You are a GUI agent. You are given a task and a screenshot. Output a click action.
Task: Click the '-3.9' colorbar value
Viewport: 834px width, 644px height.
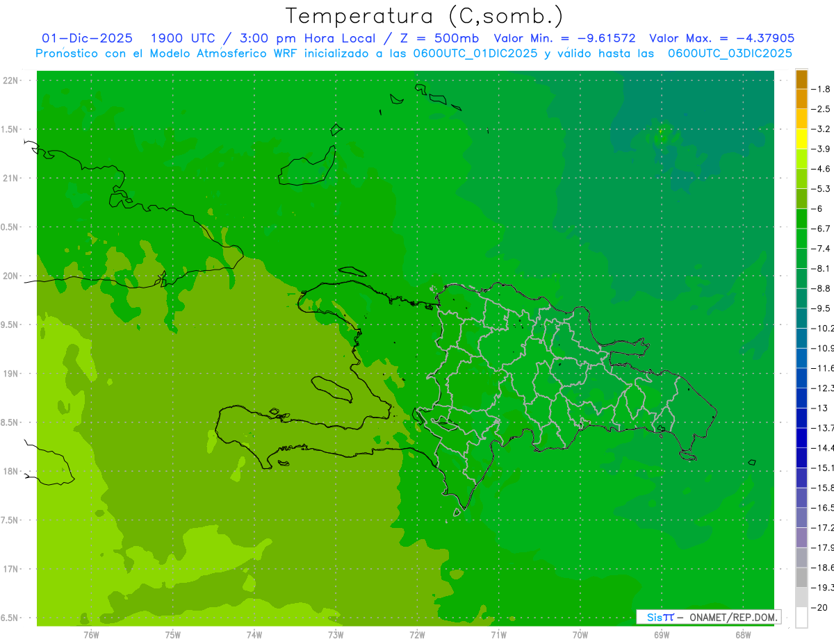click(x=822, y=149)
